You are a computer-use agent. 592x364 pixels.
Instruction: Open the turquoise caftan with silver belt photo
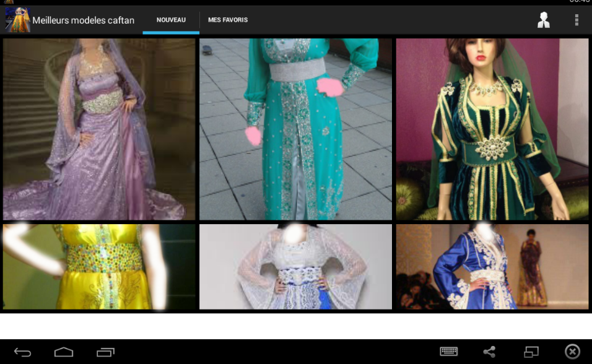point(295,129)
